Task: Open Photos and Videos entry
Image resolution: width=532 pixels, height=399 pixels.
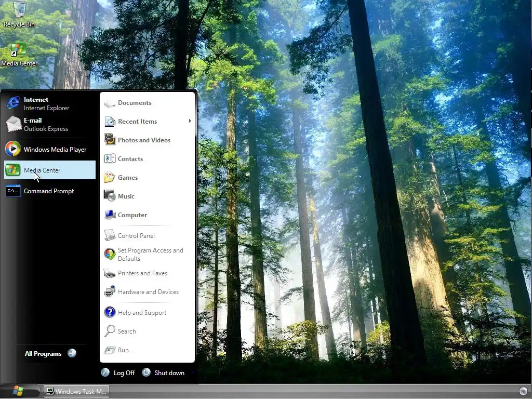Action: [144, 140]
